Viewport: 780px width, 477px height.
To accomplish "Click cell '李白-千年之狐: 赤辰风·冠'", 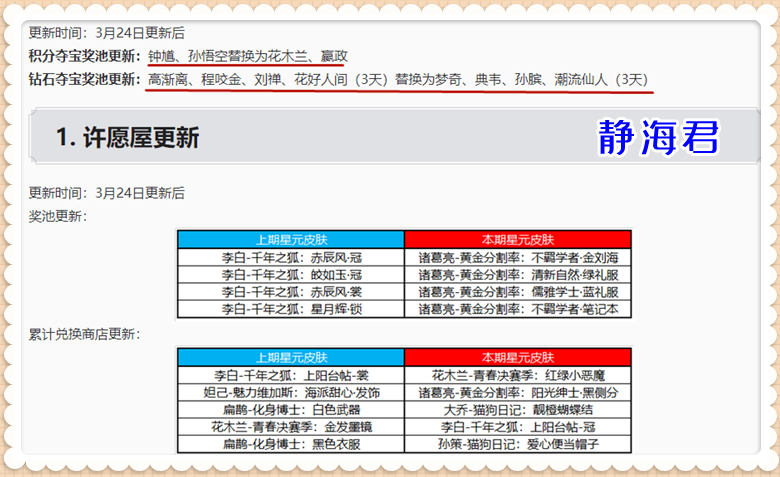I will [292, 258].
